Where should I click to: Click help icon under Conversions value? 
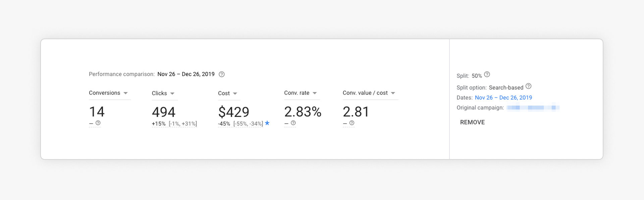click(x=98, y=123)
